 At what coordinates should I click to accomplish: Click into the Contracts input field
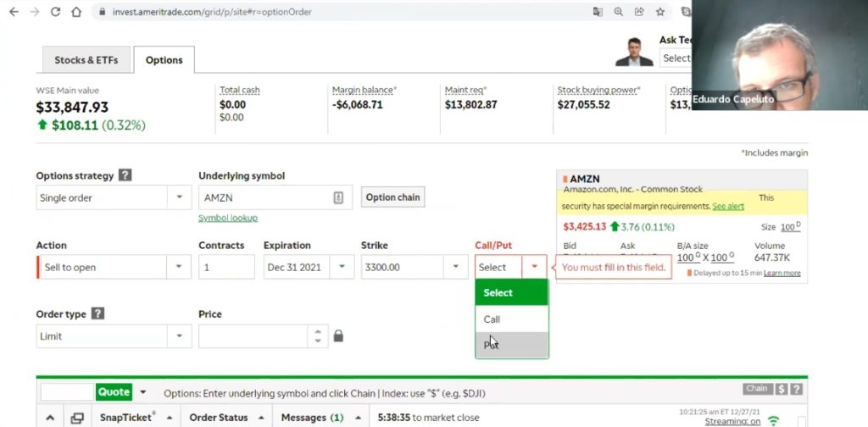pyautogui.click(x=226, y=267)
